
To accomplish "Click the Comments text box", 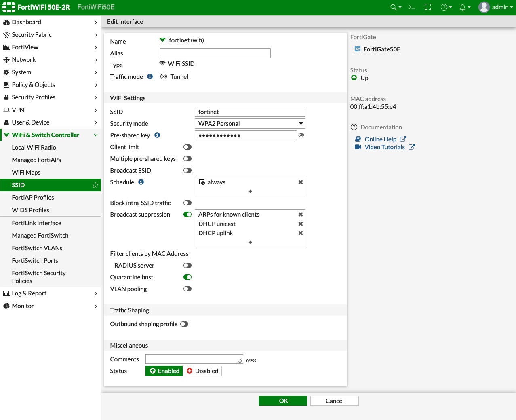I will [194, 359].
